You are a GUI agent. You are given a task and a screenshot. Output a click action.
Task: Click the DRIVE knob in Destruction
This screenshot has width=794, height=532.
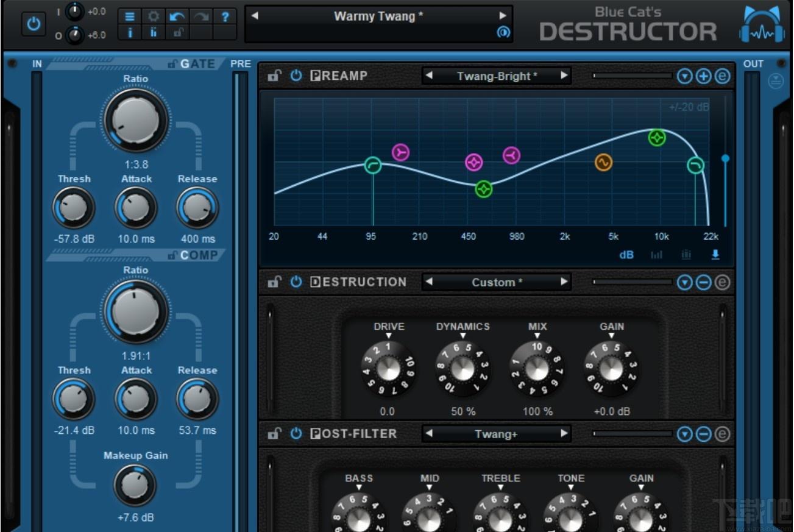tap(388, 368)
